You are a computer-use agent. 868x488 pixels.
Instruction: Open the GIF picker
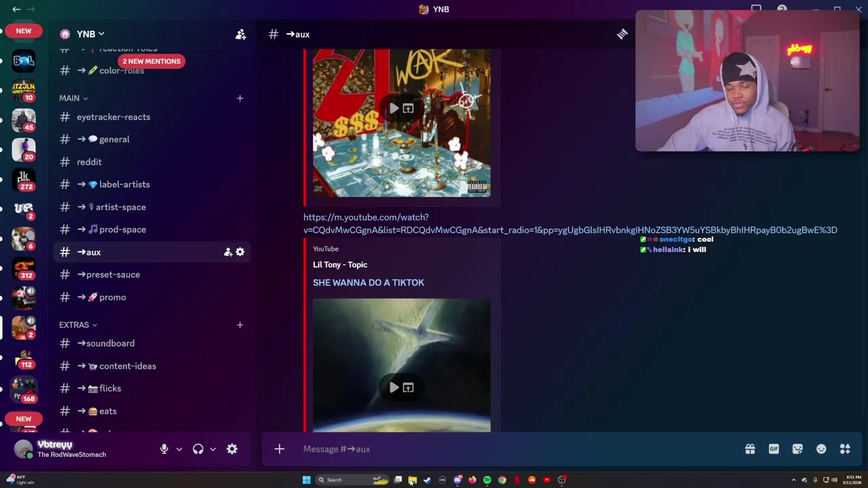(774, 449)
